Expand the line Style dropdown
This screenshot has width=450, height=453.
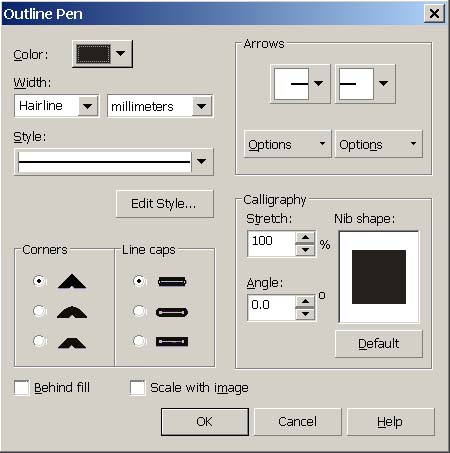(201, 162)
